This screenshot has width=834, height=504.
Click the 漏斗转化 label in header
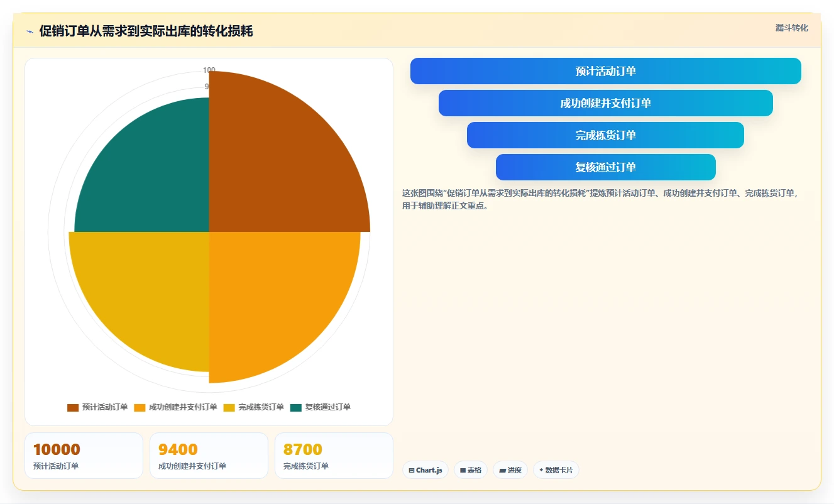pyautogui.click(x=792, y=28)
